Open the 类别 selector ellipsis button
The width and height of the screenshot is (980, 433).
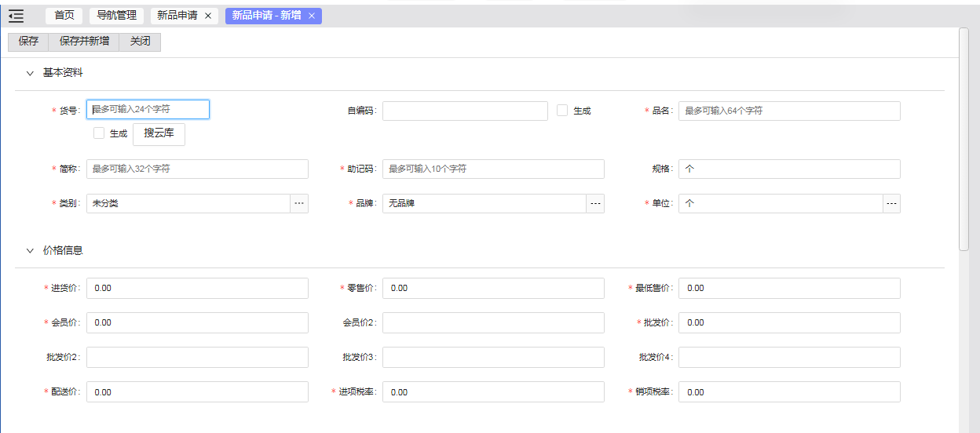pos(299,203)
